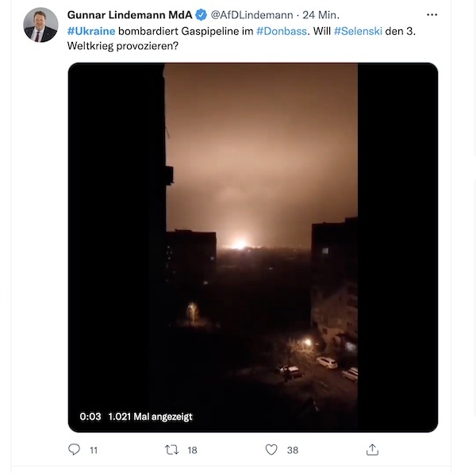The height and width of the screenshot is (473, 476).
Task: Click the 0:03 video duration label
Action: click(90, 417)
